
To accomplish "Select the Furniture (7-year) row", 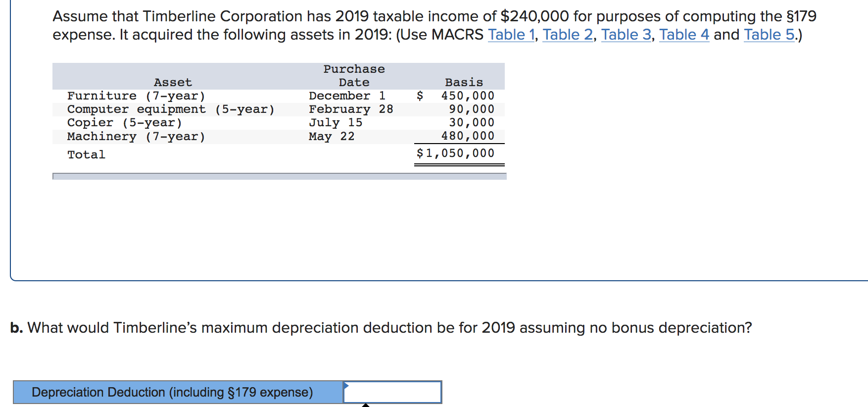I will click(x=136, y=96).
